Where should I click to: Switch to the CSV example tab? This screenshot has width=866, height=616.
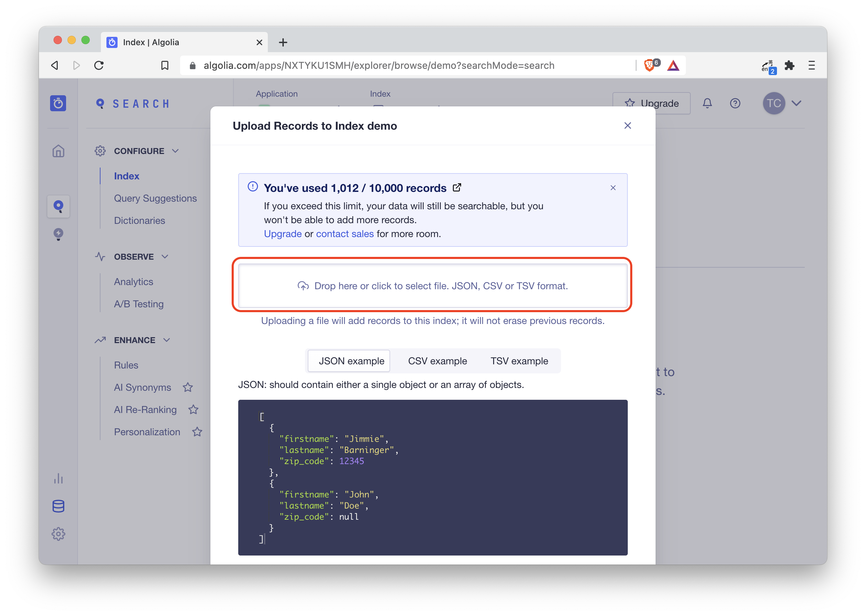tap(437, 361)
